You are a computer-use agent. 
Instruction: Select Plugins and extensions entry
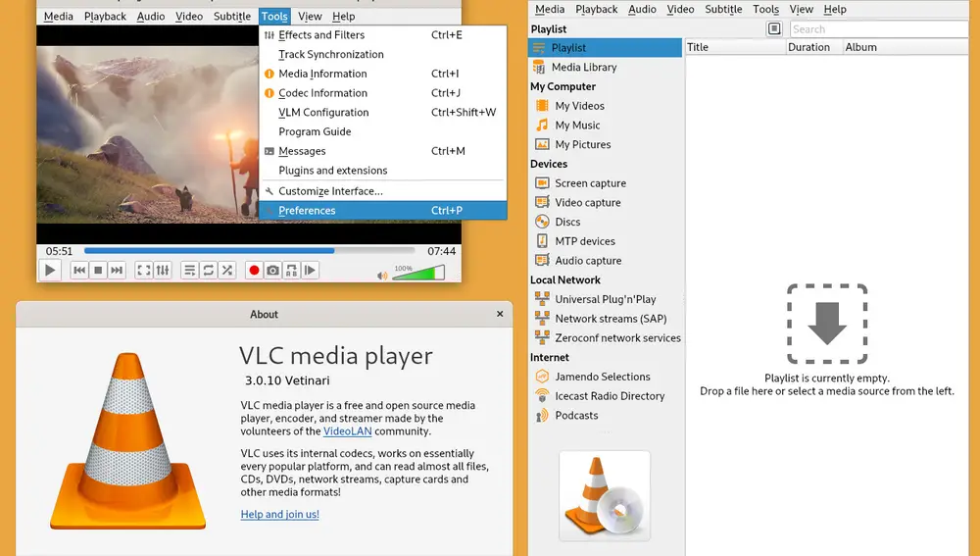click(x=382, y=171)
